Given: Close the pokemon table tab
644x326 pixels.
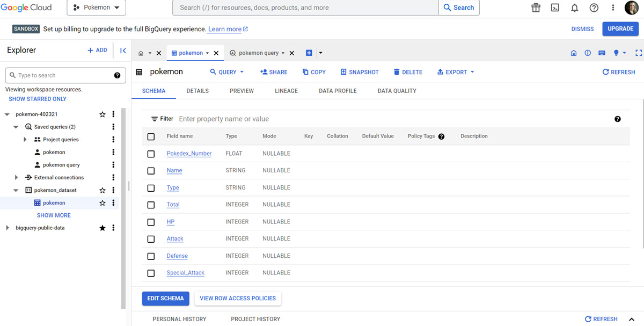Looking at the screenshot, I should pyautogui.click(x=216, y=53).
